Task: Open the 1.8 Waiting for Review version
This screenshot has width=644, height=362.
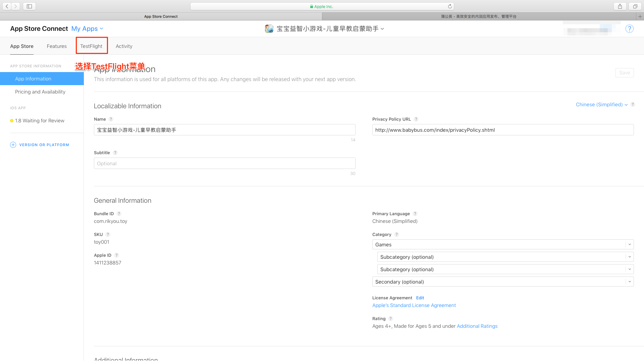Action: pyautogui.click(x=40, y=121)
